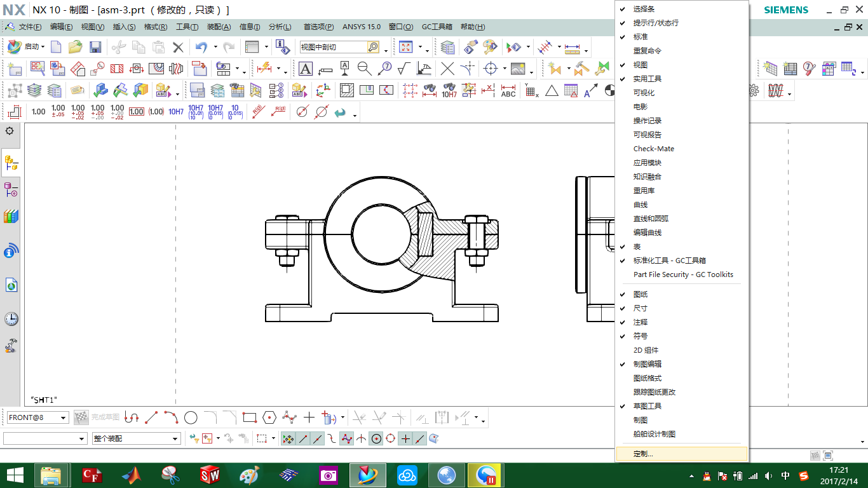Click the New file icon
This screenshot has height=488, width=868.
(x=56, y=47)
